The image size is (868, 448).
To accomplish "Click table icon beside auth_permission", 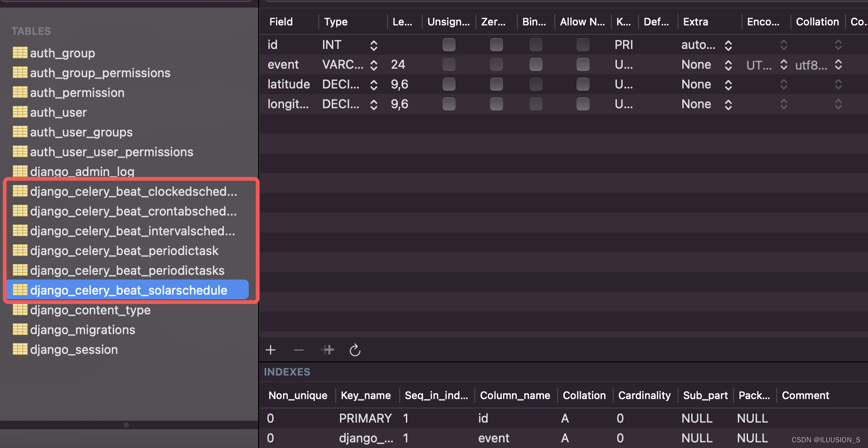I will pos(20,92).
